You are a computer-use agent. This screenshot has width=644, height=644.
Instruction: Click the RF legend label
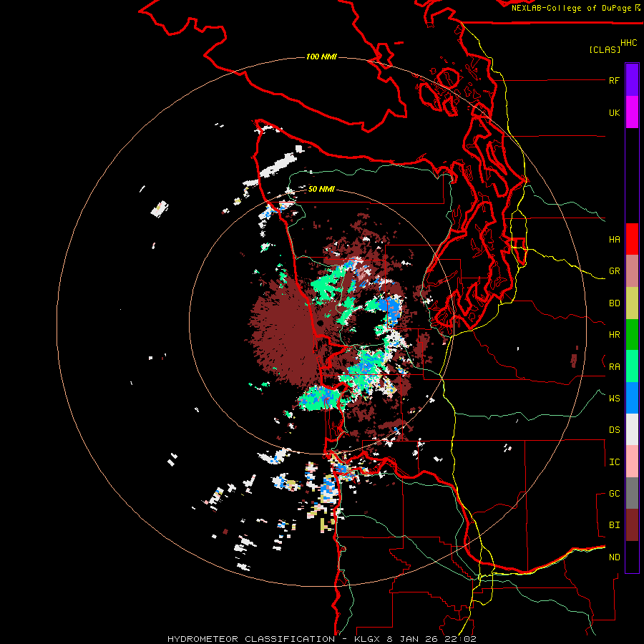coord(614,80)
